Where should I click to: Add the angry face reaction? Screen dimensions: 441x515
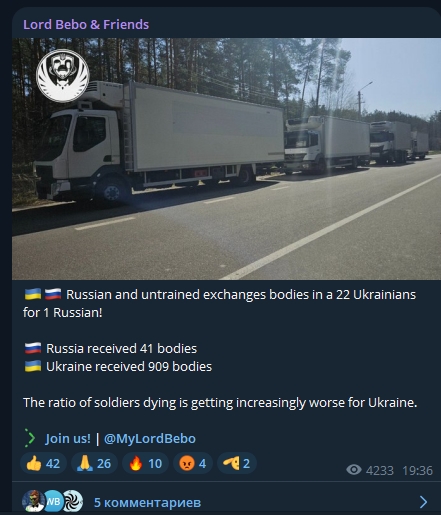click(193, 463)
